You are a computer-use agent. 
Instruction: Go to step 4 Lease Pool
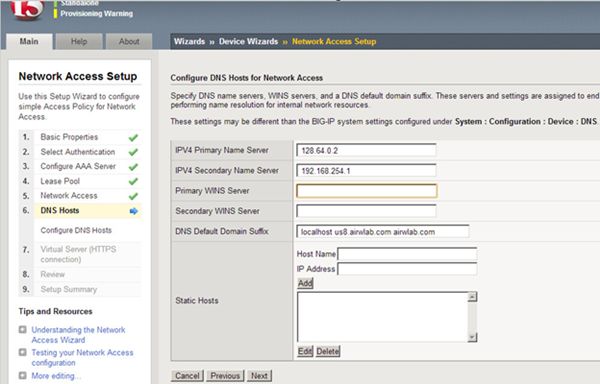(60, 181)
